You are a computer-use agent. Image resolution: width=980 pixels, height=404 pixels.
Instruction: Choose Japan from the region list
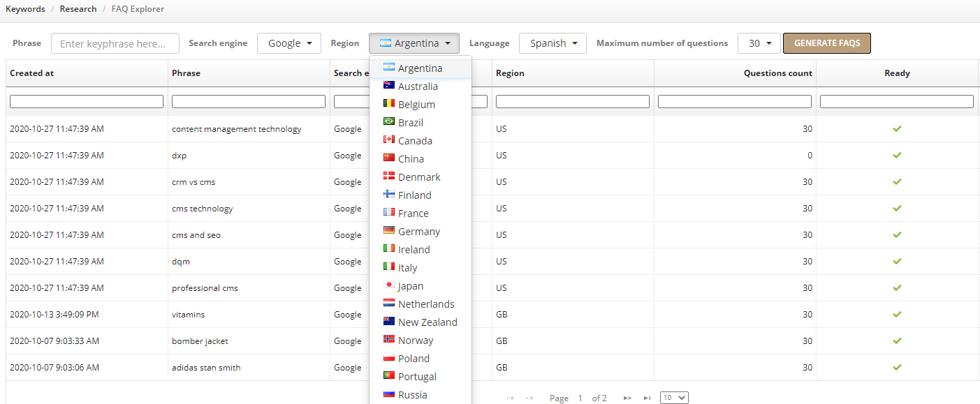click(x=420, y=286)
